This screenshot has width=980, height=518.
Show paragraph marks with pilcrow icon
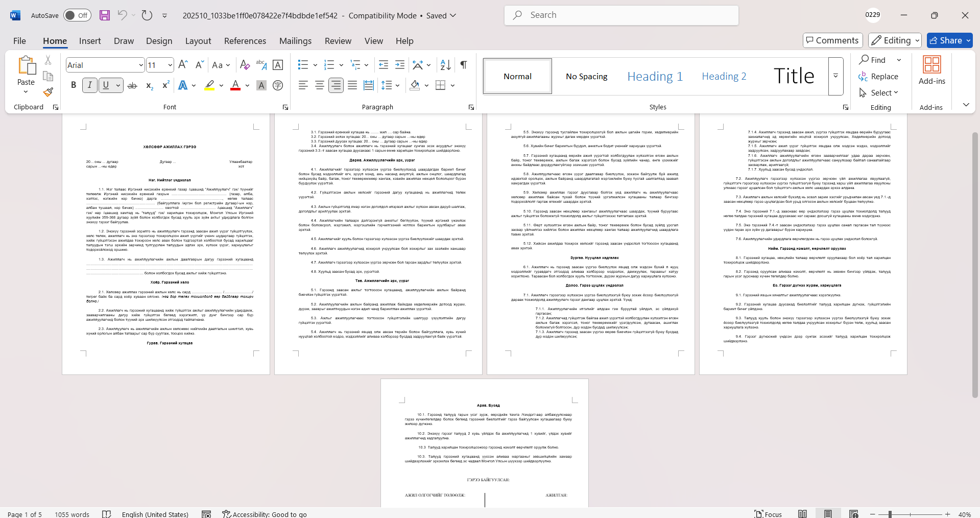coord(463,65)
